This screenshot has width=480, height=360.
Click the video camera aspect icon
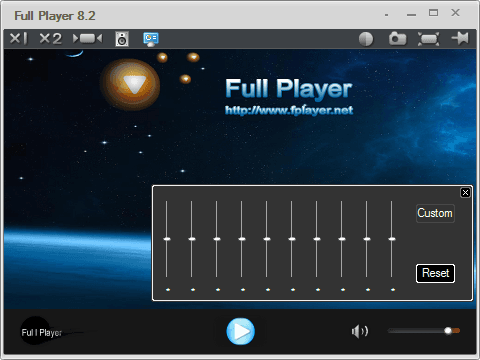point(88,39)
